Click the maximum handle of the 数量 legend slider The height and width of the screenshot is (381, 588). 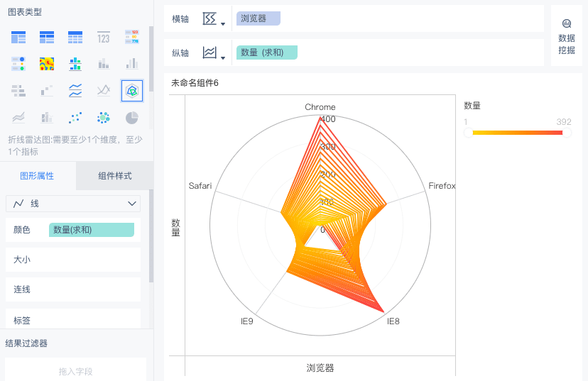(x=567, y=132)
